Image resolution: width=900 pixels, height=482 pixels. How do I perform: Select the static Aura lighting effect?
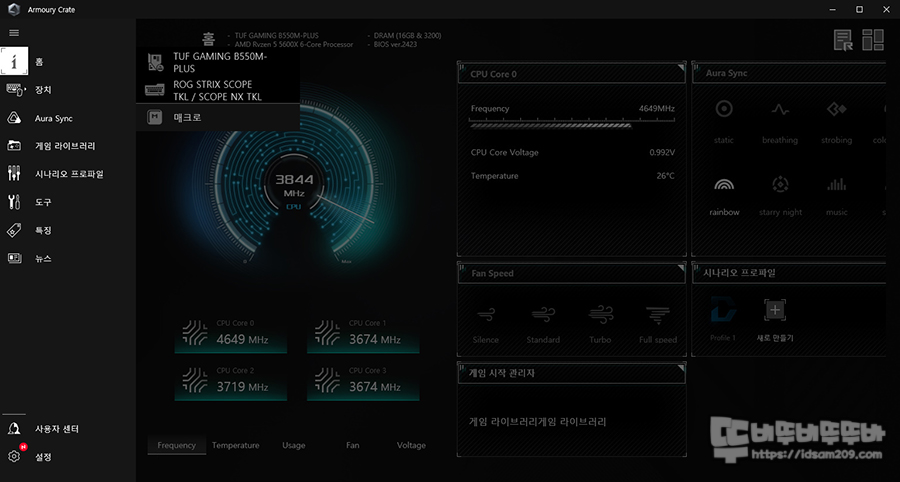(x=724, y=123)
